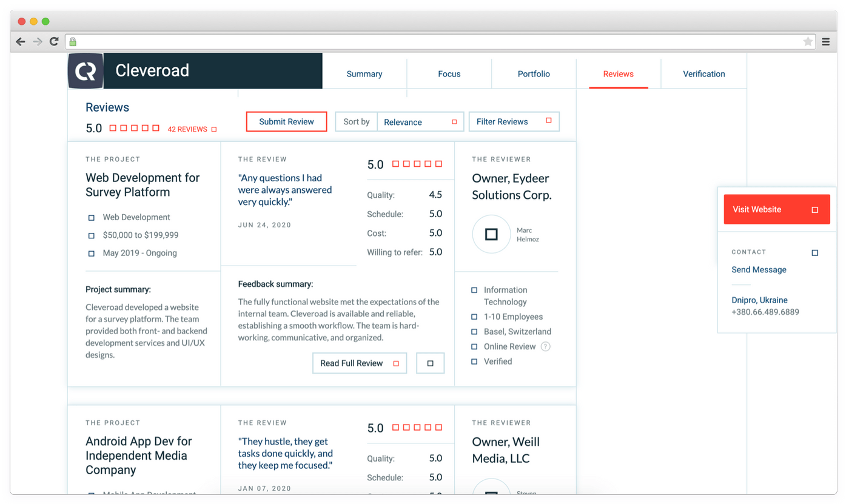Click Owner, Weill Media, LLC heading
849x504 pixels.
click(x=506, y=450)
